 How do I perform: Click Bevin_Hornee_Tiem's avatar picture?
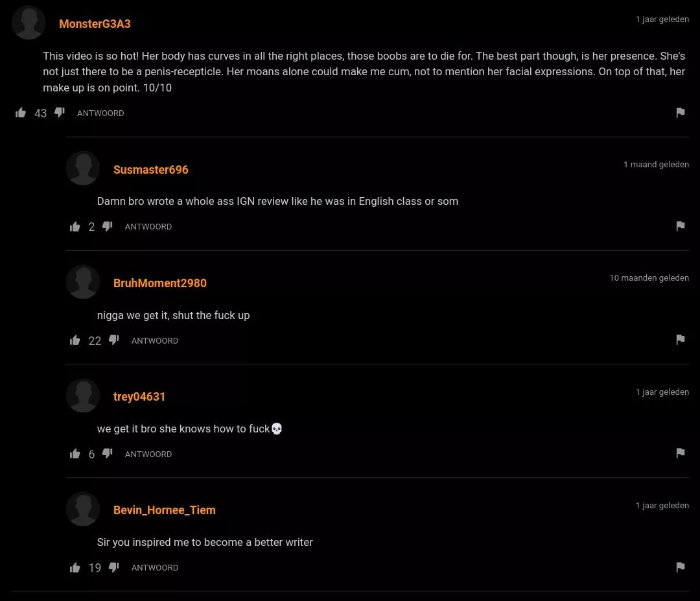83,509
